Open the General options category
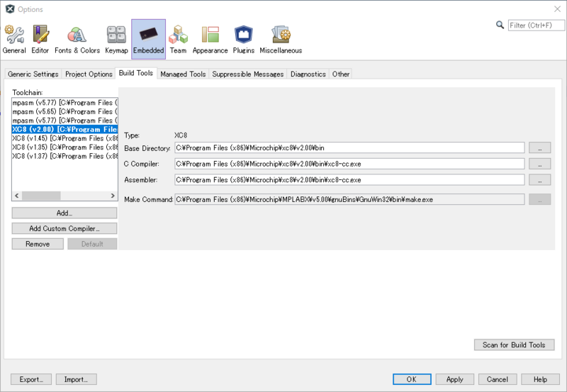567x392 pixels. [14, 40]
